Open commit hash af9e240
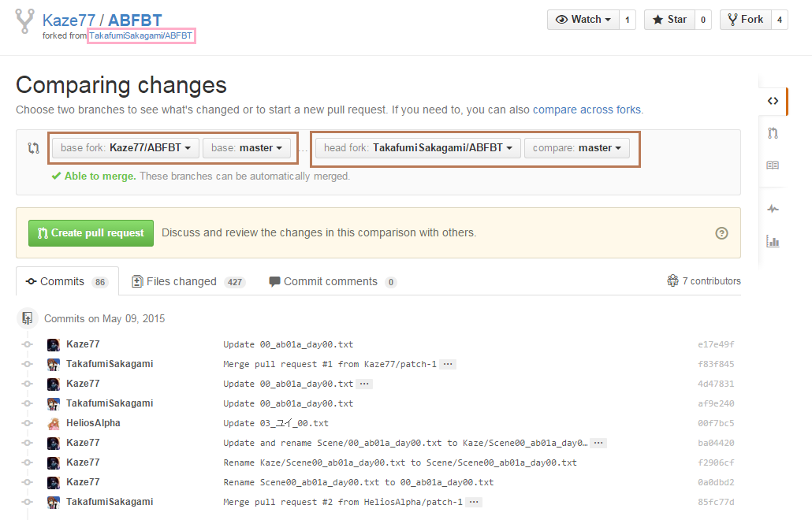Viewport: 812px width, 520px height. (x=716, y=403)
